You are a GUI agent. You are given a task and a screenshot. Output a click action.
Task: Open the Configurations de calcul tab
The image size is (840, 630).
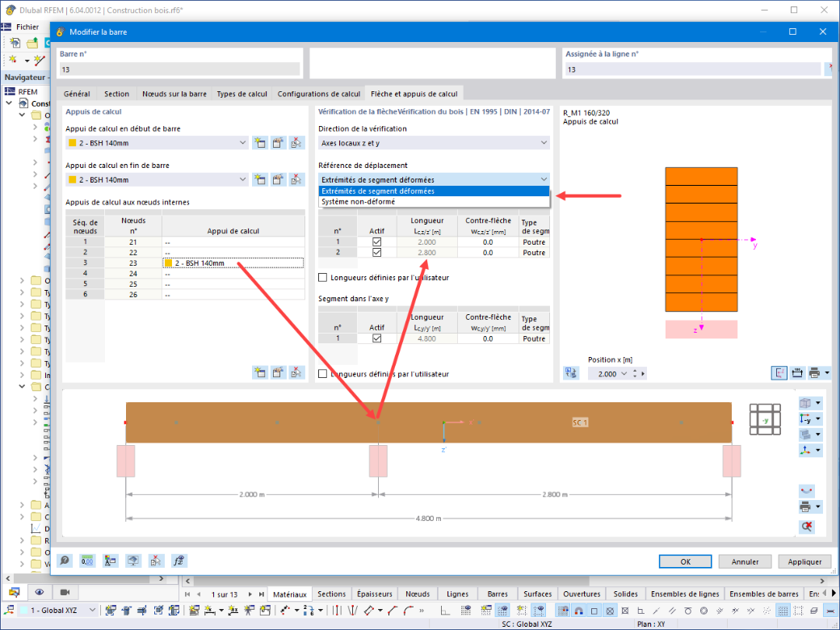[x=319, y=94]
